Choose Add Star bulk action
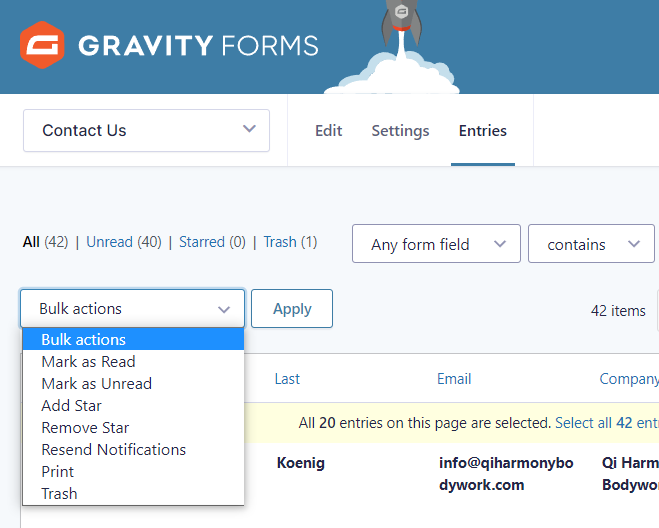The image size is (659, 528). (x=133, y=406)
